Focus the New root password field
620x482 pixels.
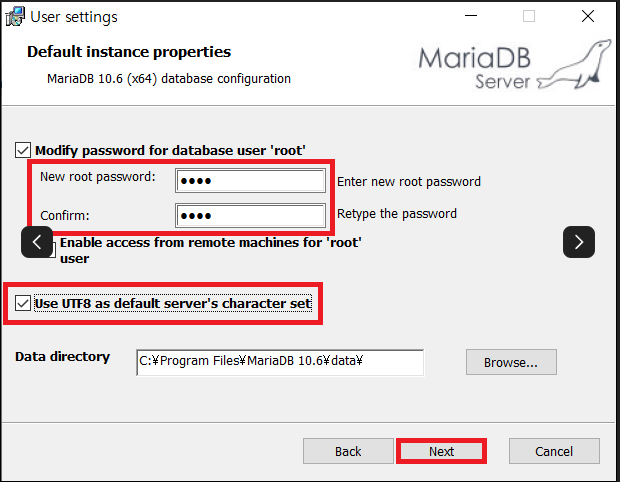coord(250,181)
